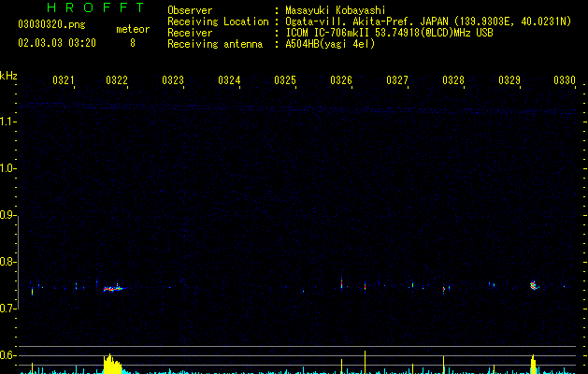The image size is (588, 374).
Task: Click the 0324 time marker
Action: click(x=229, y=80)
